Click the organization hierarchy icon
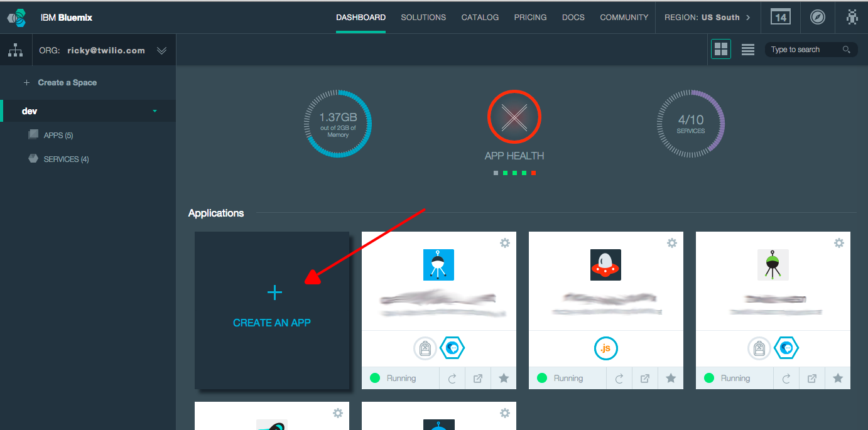Viewport: 868px width, 430px height. [x=16, y=50]
